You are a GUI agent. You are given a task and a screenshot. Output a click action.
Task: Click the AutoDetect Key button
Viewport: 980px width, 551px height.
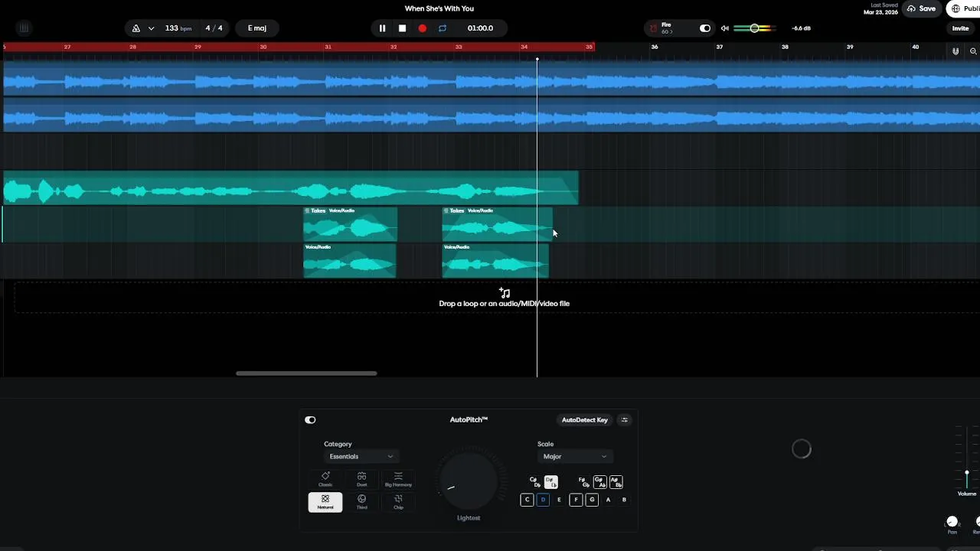(585, 419)
